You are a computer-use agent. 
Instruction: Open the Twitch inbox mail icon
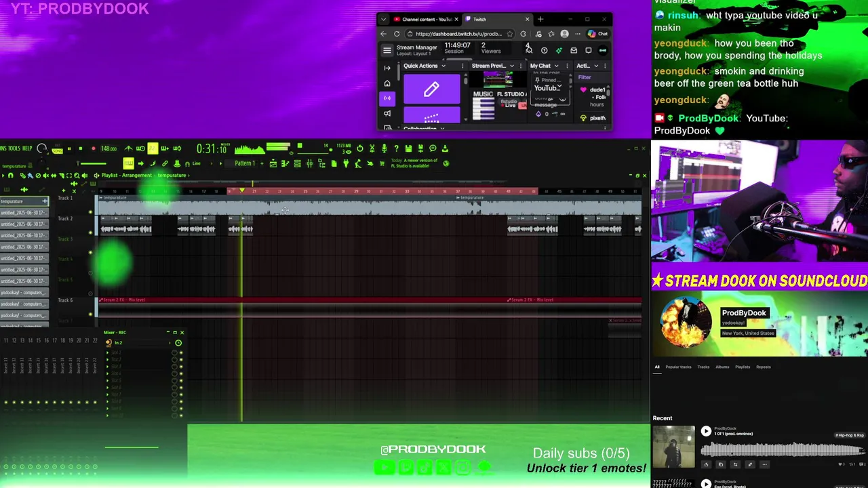[x=574, y=50]
